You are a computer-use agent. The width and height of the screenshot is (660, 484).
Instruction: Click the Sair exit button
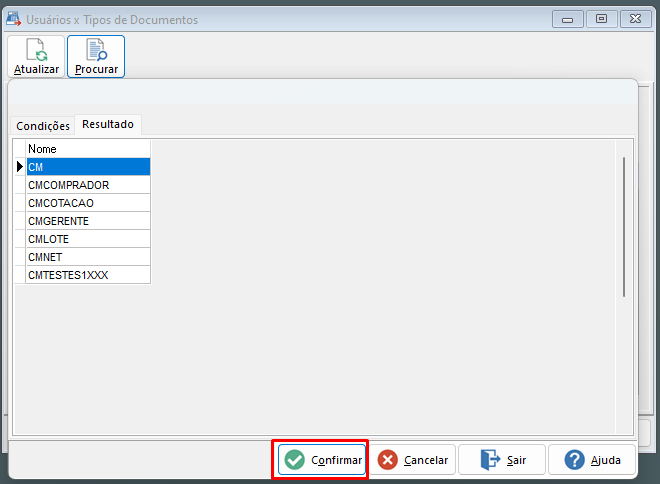click(502, 460)
